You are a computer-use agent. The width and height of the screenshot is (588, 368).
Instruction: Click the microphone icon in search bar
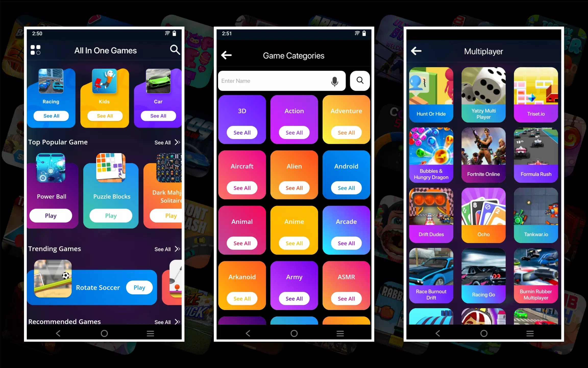pos(334,80)
